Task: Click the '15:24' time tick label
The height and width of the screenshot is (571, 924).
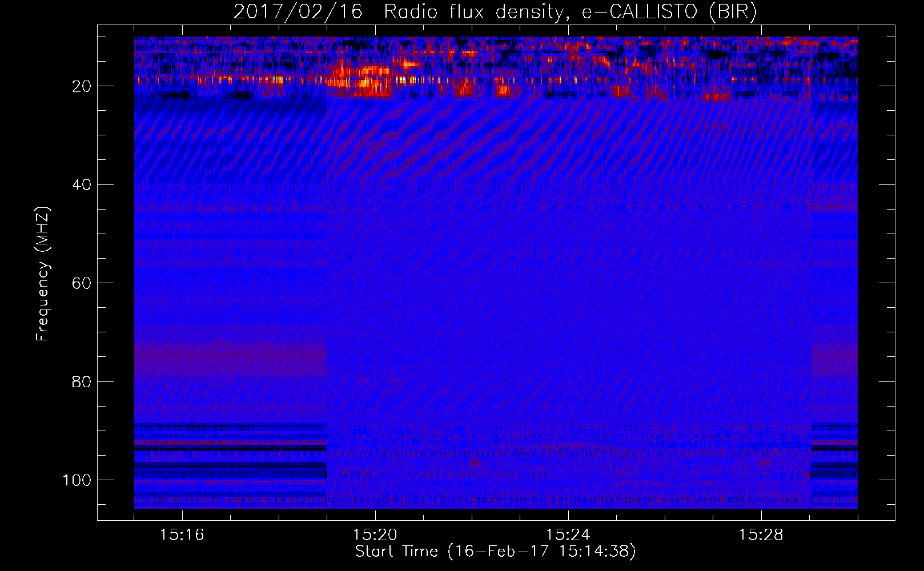Action: click(x=568, y=535)
